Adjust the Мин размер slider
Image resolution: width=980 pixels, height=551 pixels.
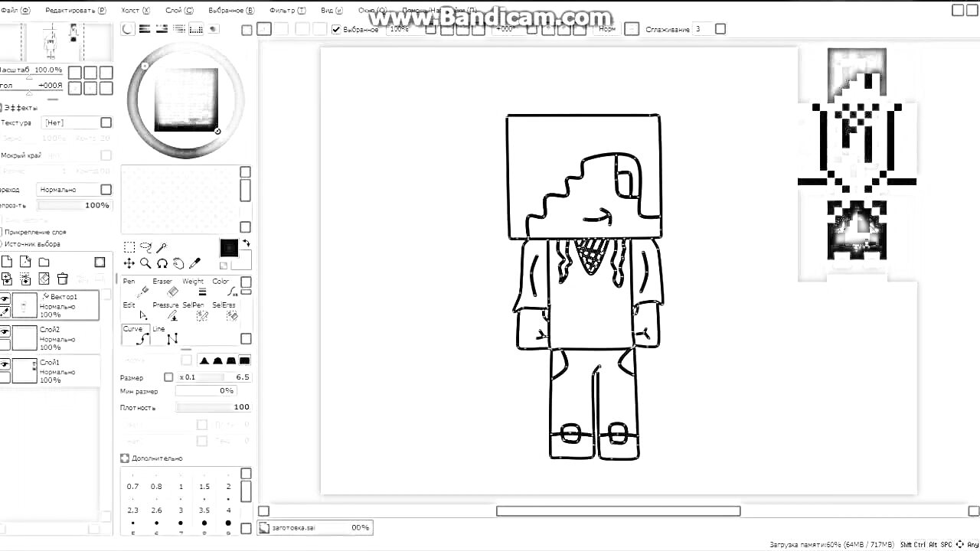click(205, 391)
